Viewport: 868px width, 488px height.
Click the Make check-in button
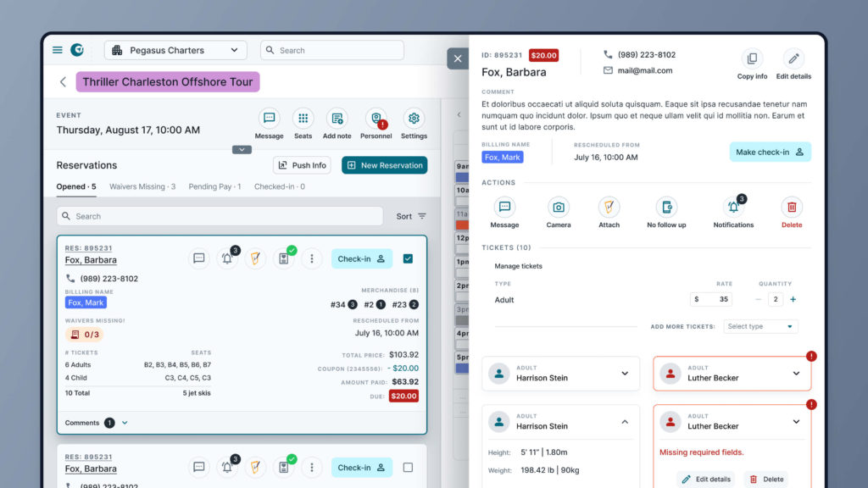[770, 152]
